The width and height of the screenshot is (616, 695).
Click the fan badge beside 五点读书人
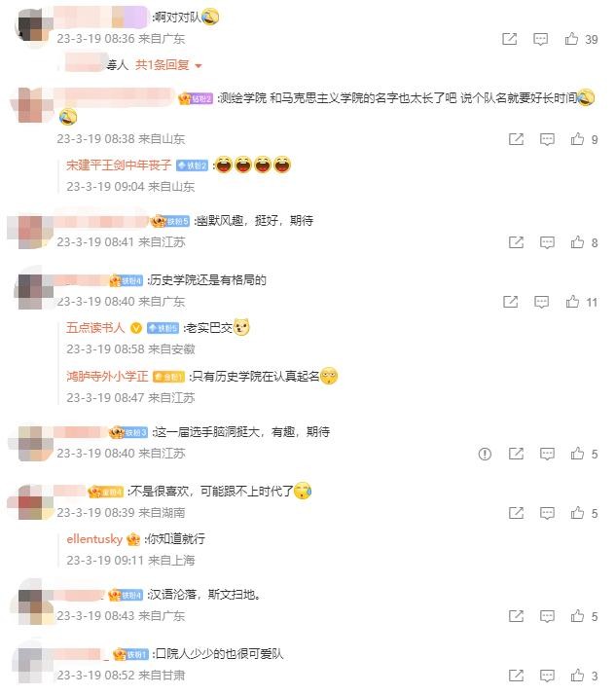pyautogui.click(x=163, y=328)
